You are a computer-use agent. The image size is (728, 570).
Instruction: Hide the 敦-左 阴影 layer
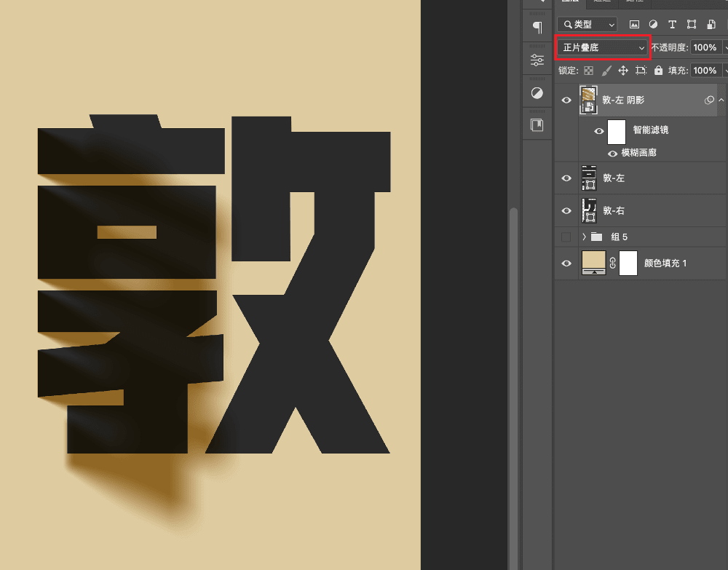pyautogui.click(x=566, y=100)
